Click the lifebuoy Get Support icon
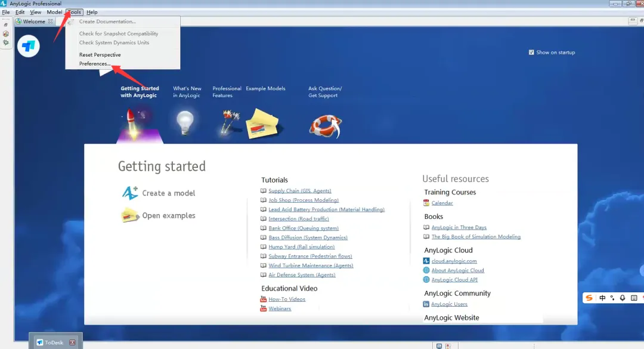 pyautogui.click(x=326, y=126)
